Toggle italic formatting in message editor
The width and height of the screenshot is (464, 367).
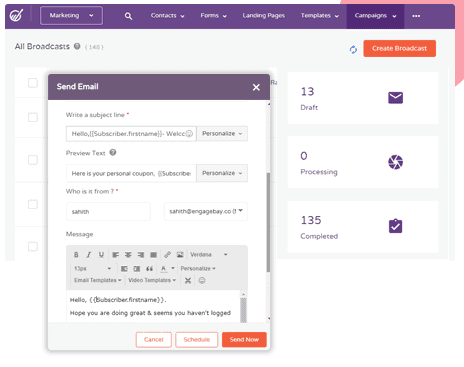pyautogui.click(x=89, y=255)
